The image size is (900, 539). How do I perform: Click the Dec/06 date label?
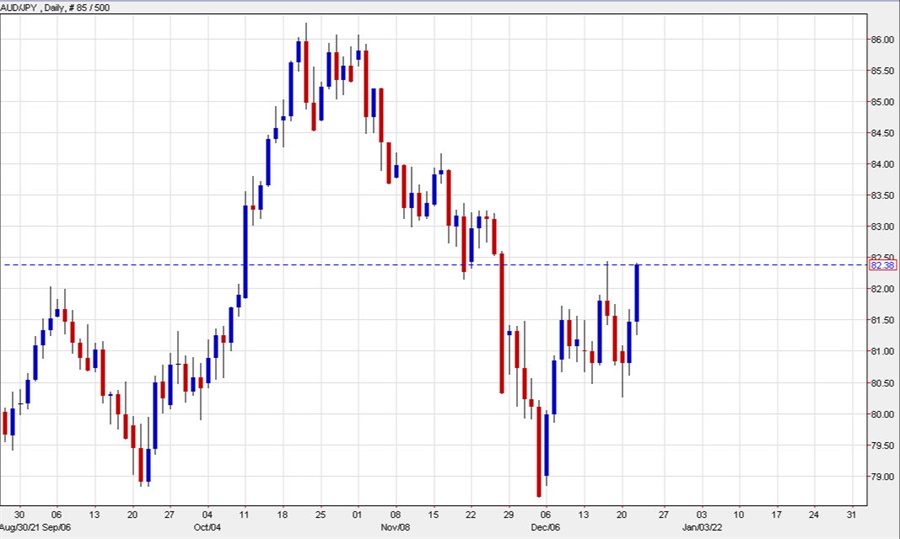545,528
